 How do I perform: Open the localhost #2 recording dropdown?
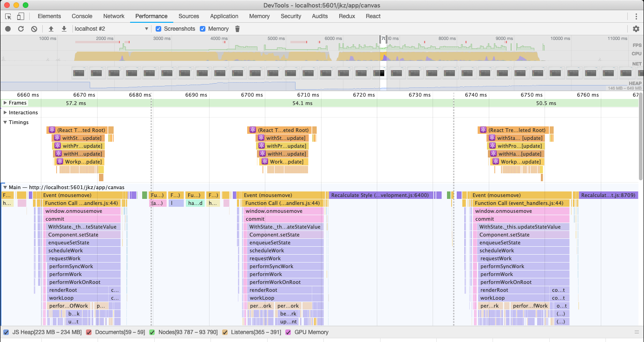coord(111,29)
